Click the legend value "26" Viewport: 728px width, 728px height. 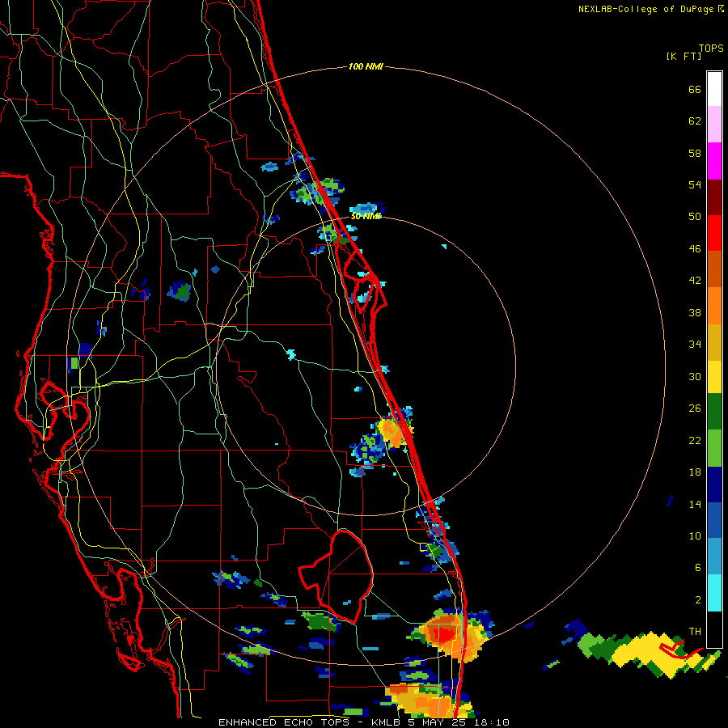coord(695,408)
